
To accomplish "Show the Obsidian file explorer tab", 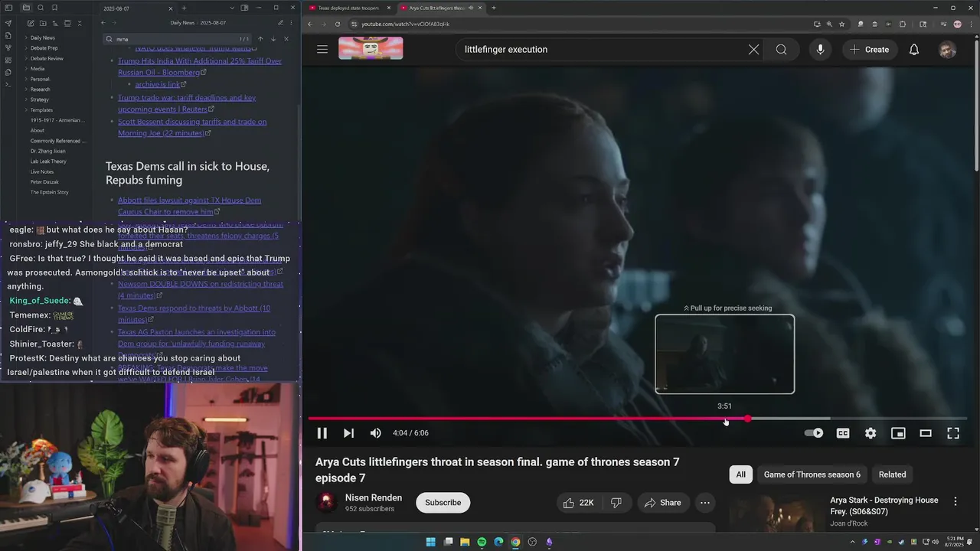I will (25, 8).
